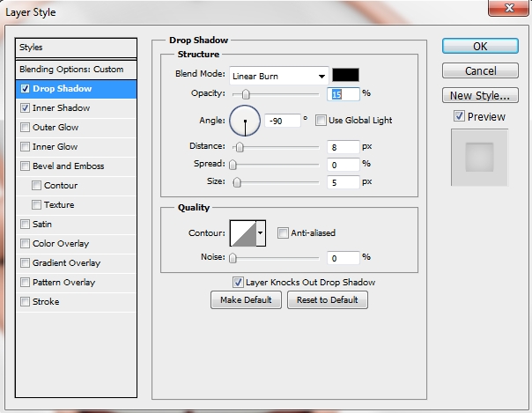Check the Texture sub-option box
This screenshot has height=413, width=532.
pyautogui.click(x=36, y=205)
